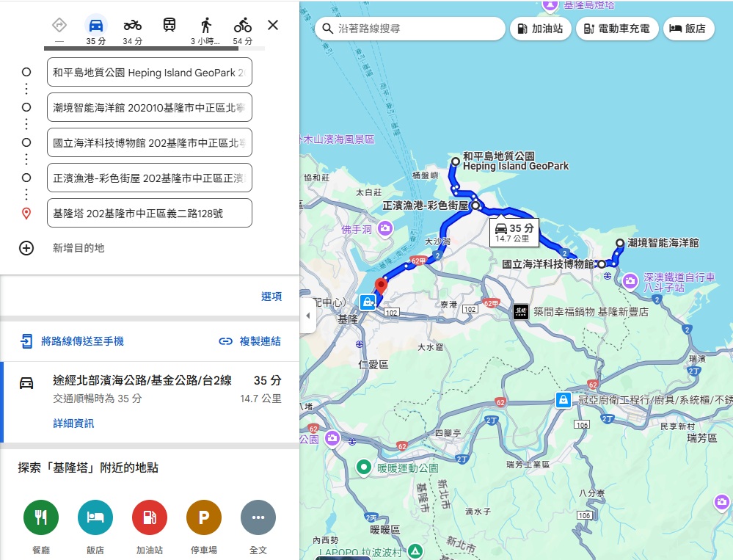This screenshot has width=733, height=560.
Task: Click the attraction marker near road 62 at left edge
Action: click(x=332, y=438)
